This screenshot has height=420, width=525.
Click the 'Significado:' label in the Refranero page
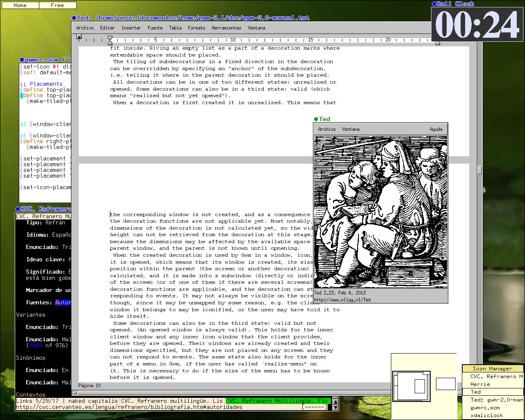click(46, 272)
